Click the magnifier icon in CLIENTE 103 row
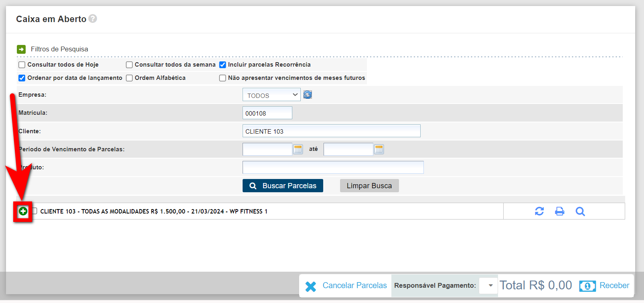This screenshot has height=303, width=644. 580,211
